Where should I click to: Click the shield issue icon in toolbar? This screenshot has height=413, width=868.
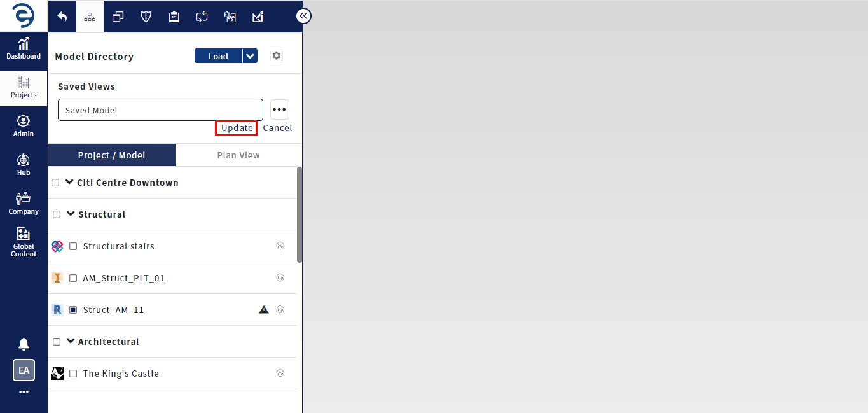pos(146,17)
